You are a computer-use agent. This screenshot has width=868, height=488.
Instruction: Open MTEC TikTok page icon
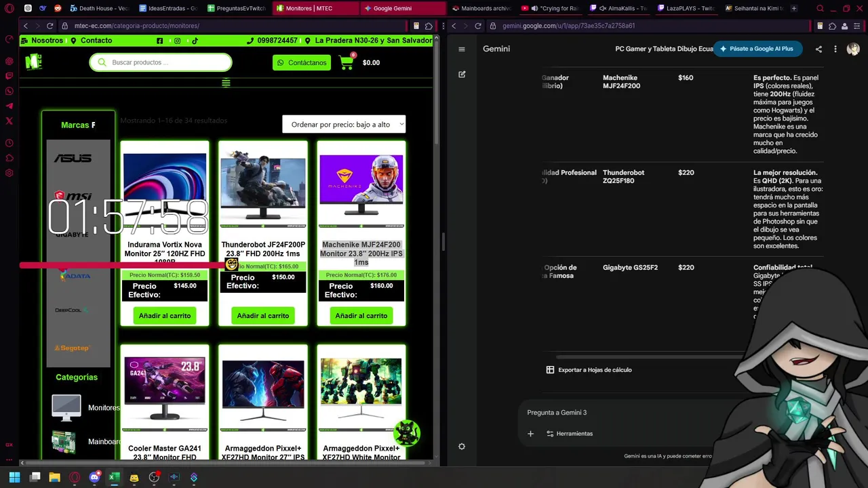click(x=195, y=41)
